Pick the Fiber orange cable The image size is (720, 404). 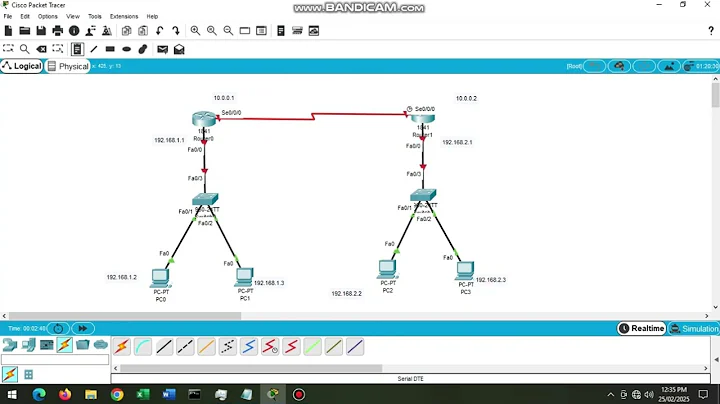tap(206, 347)
